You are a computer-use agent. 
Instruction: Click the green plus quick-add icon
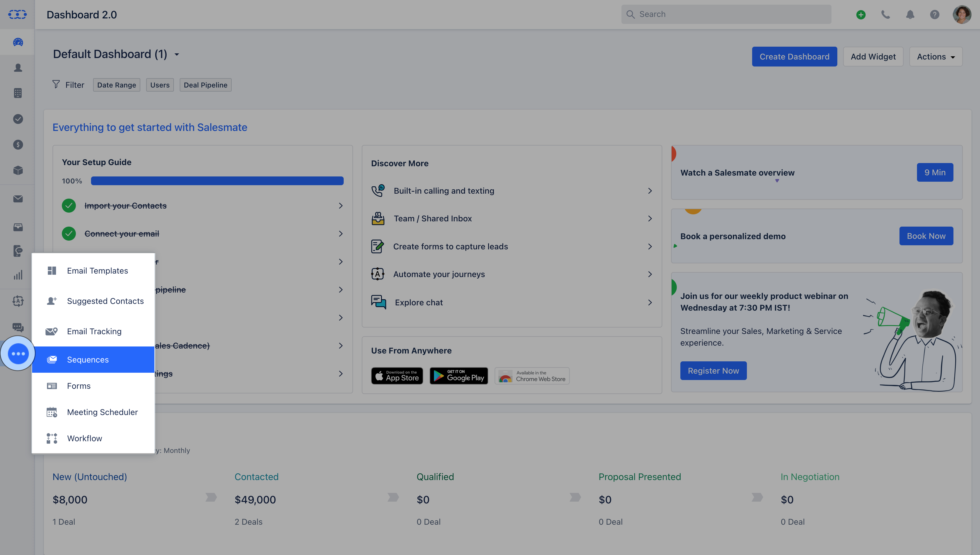(861, 15)
